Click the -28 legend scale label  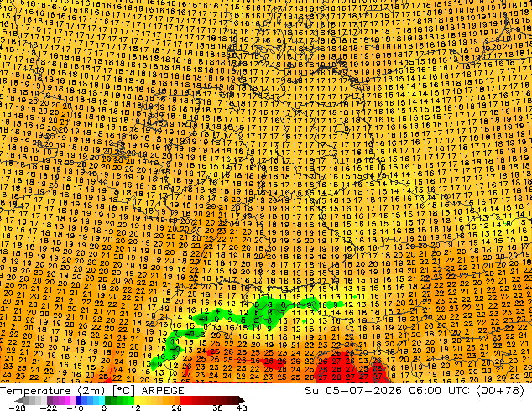pyautogui.click(x=17, y=408)
